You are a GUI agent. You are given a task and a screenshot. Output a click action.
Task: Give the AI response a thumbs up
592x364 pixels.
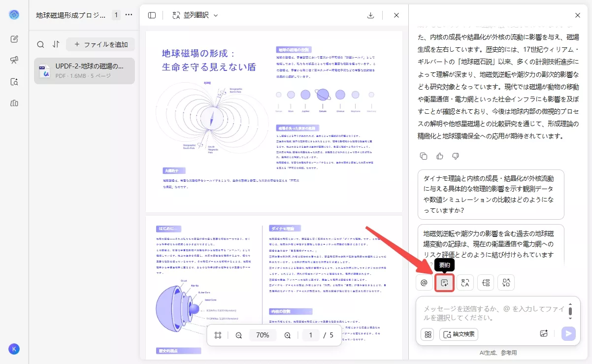coord(440,156)
